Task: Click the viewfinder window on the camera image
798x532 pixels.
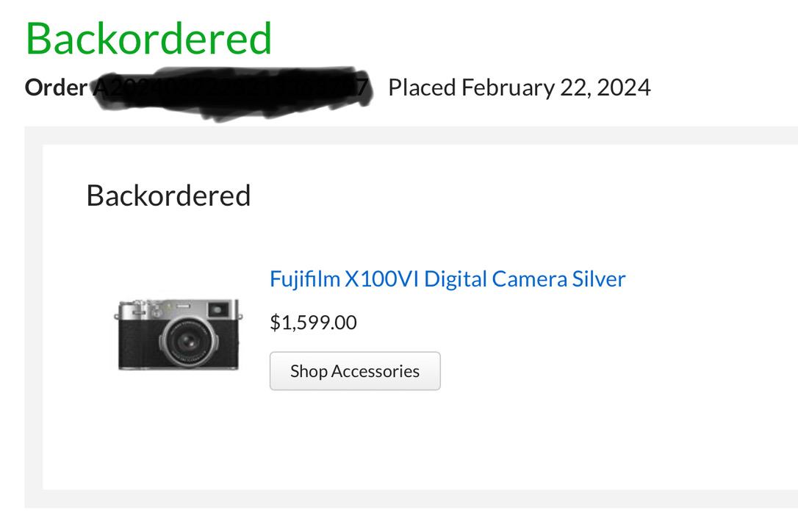Action: point(219,309)
